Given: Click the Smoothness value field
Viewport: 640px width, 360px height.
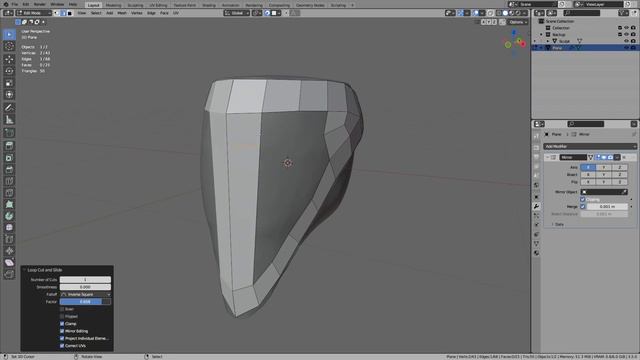Looking at the screenshot, I should (x=85, y=287).
